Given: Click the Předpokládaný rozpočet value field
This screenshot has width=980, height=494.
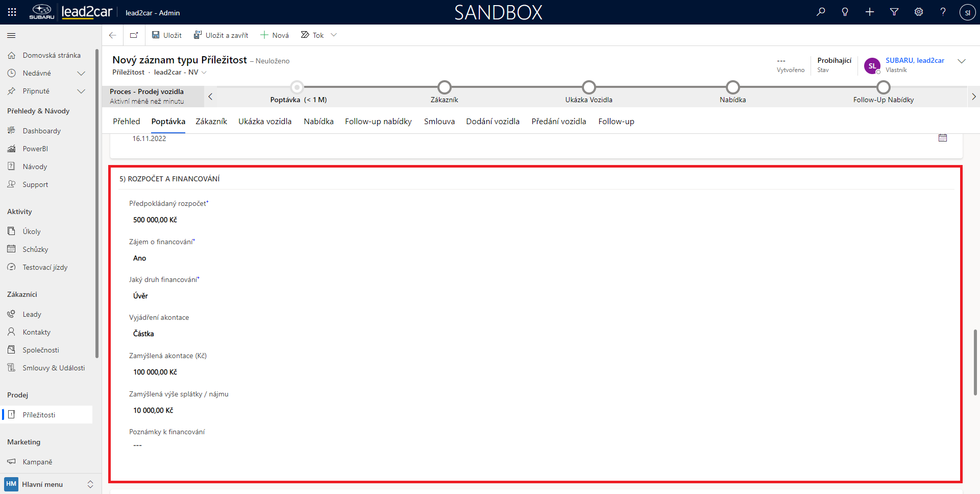Looking at the screenshot, I should coord(155,220).
